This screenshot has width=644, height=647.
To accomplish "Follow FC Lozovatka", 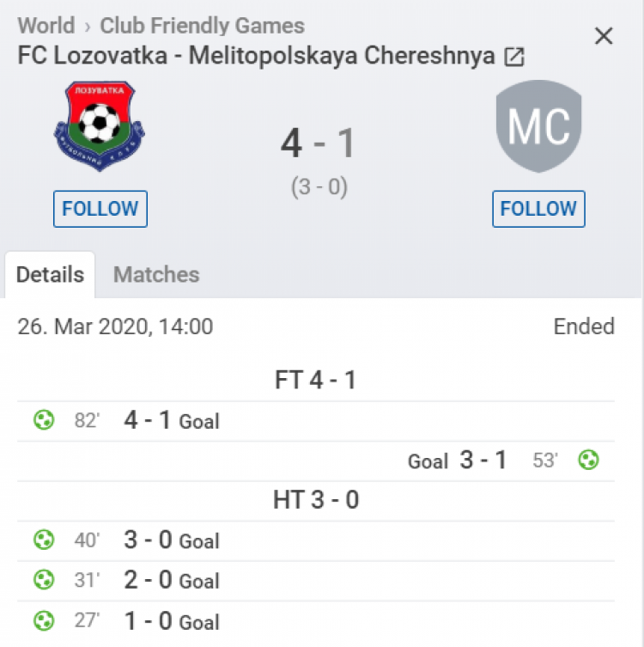I will pos(100,209).
